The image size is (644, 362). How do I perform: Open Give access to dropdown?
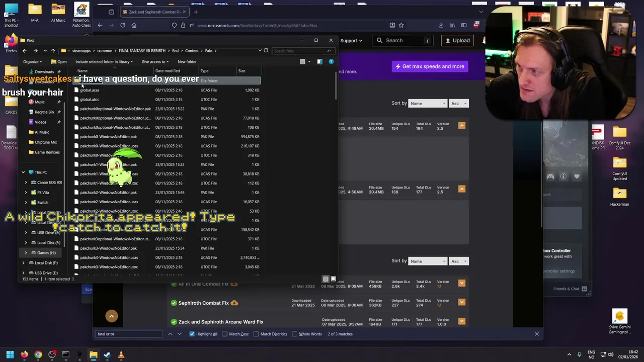coord(155,62)
